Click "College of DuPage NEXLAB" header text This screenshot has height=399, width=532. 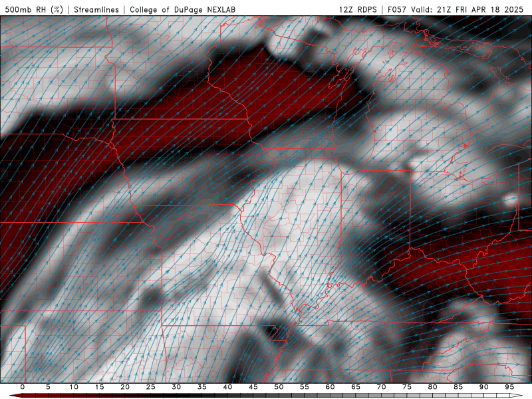[182, 9]
